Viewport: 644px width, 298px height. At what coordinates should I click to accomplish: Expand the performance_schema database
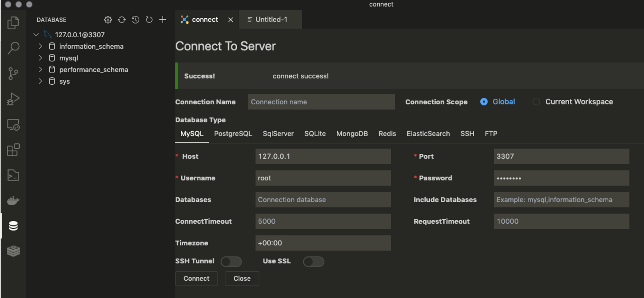(x=40, y=70)
